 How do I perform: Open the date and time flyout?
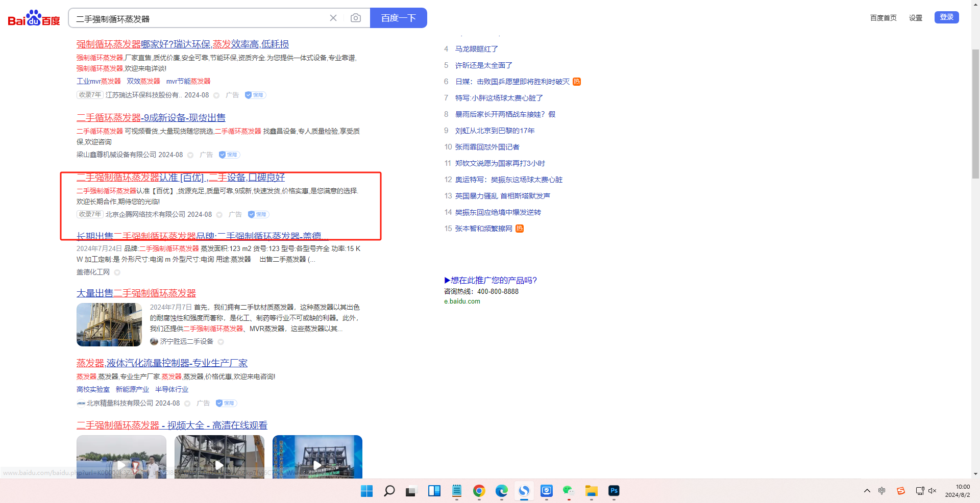pos(957,491)
